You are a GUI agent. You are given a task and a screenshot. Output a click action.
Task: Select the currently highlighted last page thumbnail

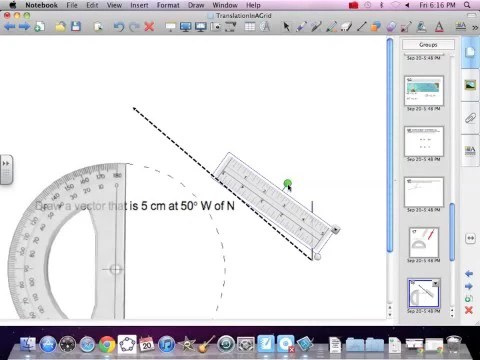coord(424,293)
